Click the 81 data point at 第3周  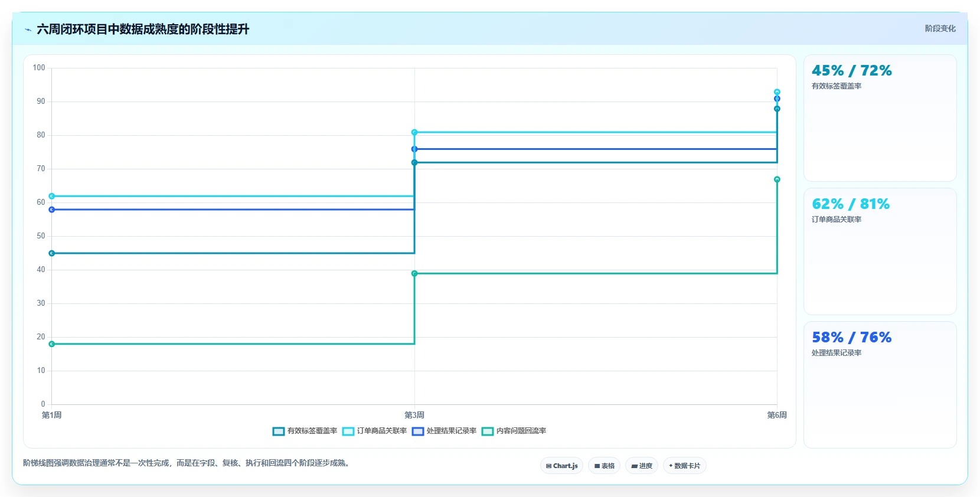pyautogui.click(x=414, y=132)
